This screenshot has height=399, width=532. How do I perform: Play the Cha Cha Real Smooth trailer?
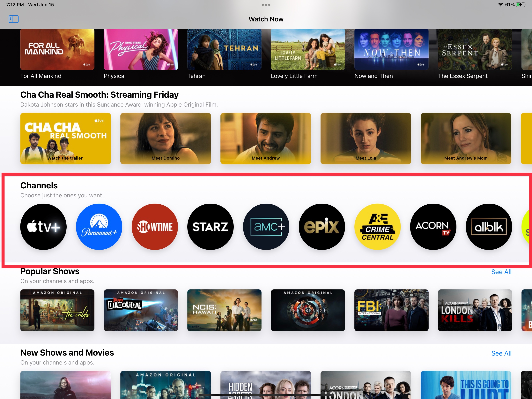[x=65, y=139]
